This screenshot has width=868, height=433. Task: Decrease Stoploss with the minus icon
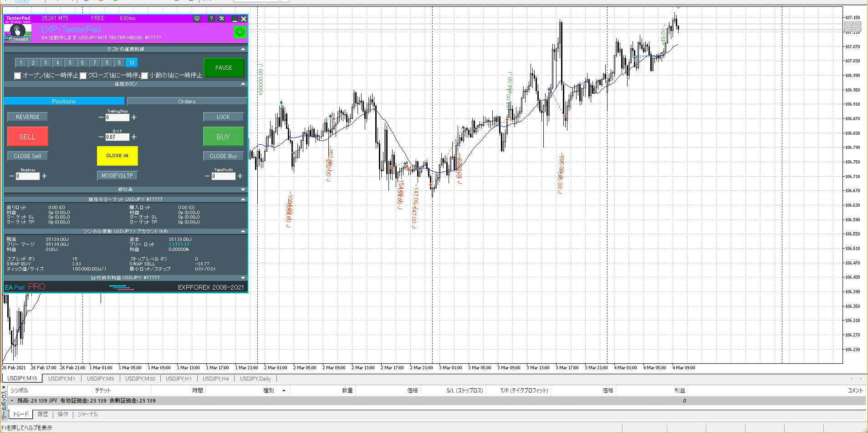pos(11,176)
